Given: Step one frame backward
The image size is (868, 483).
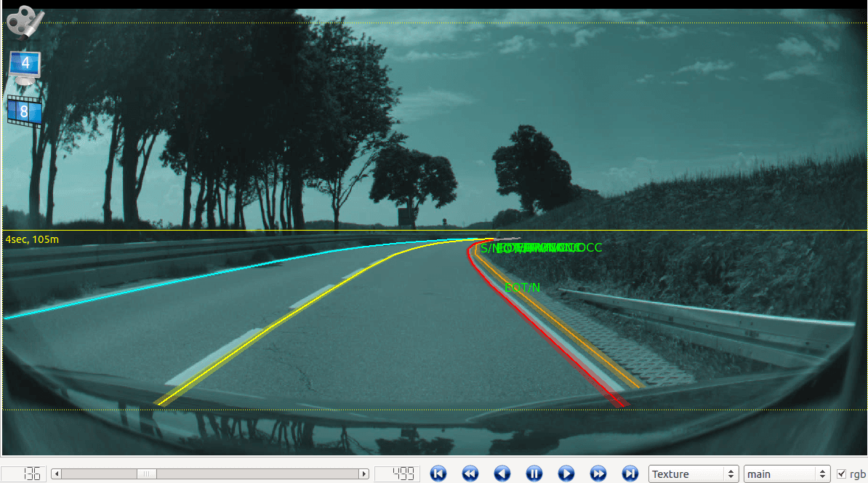Looking at the screenshot, I should pos(502,474).
